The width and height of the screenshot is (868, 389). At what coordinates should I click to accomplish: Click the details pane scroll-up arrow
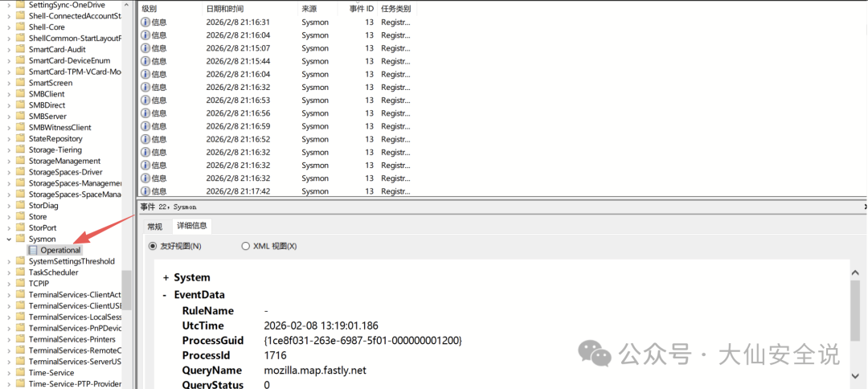(x=857, y=271)
